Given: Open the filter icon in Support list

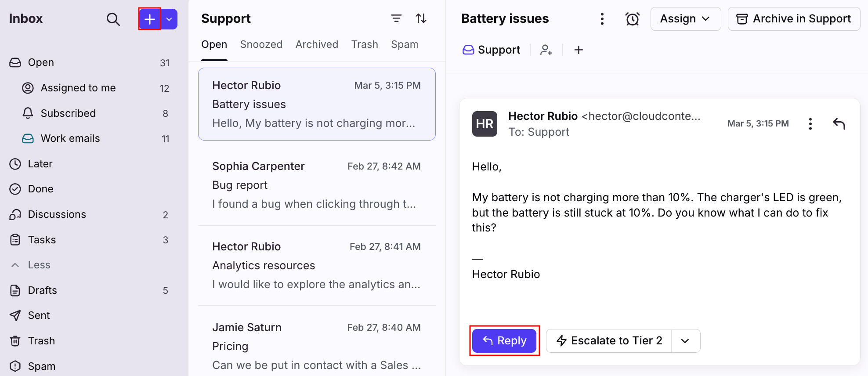Looking at the screenshot, I should 396,18.
